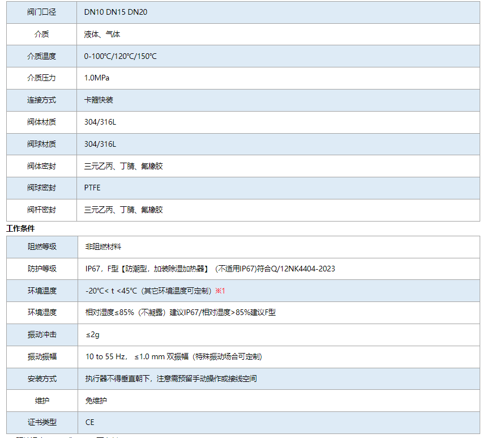The image size is (504, 438).
Task: Click the red ※1 footnote marker
Action: click(220, 291)
